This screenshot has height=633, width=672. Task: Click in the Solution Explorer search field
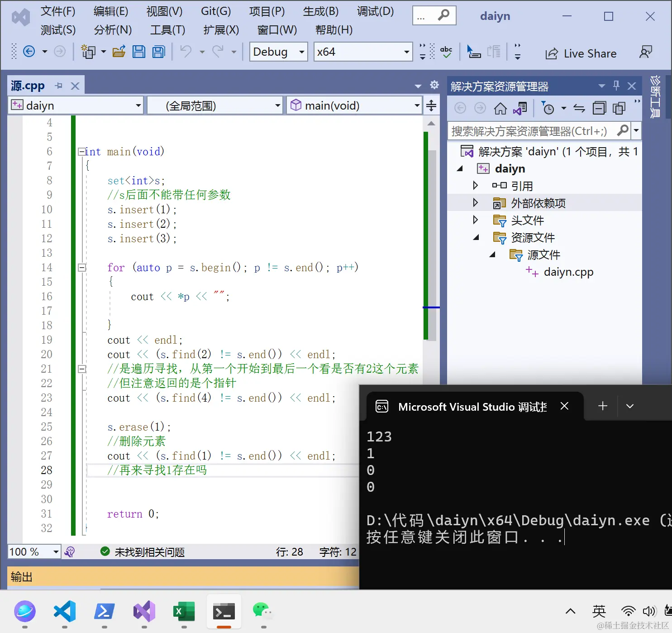[532, 130]
